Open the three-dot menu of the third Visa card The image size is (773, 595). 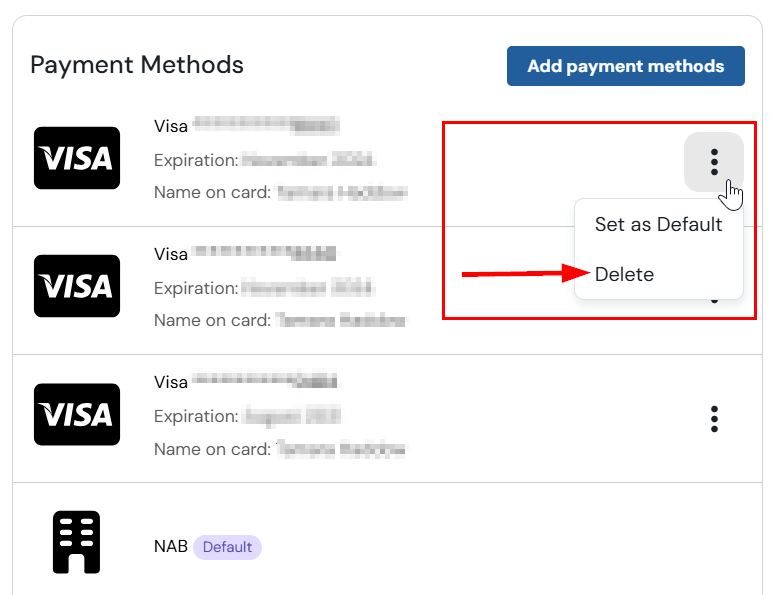(714, 419)
